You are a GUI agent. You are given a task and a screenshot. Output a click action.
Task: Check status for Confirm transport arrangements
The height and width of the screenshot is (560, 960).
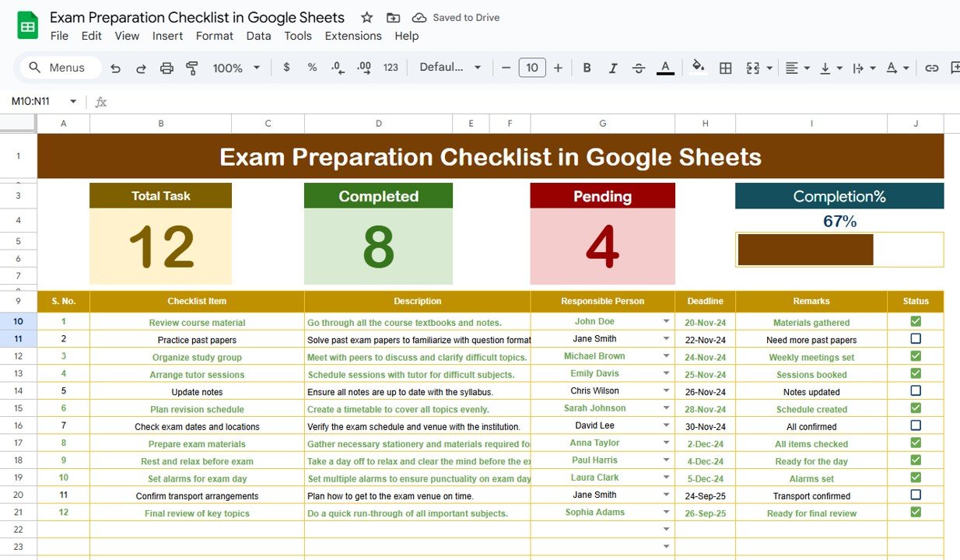pos(916,495)
